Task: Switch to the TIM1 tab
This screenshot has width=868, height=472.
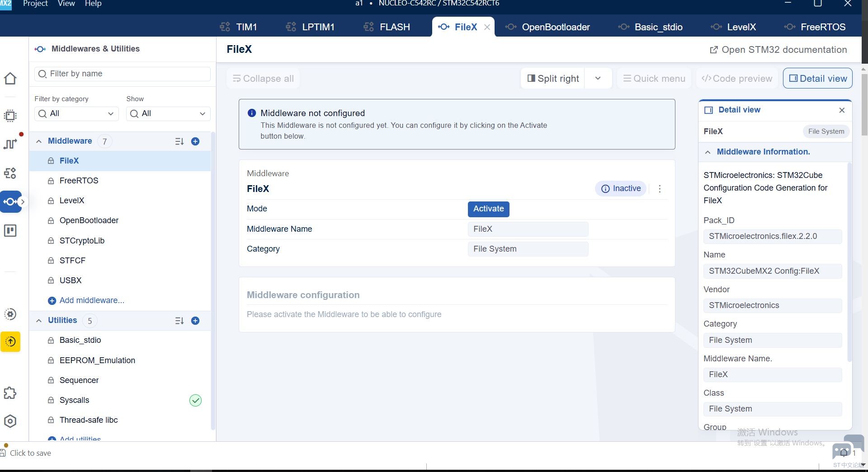Action: tap(238, 27)
